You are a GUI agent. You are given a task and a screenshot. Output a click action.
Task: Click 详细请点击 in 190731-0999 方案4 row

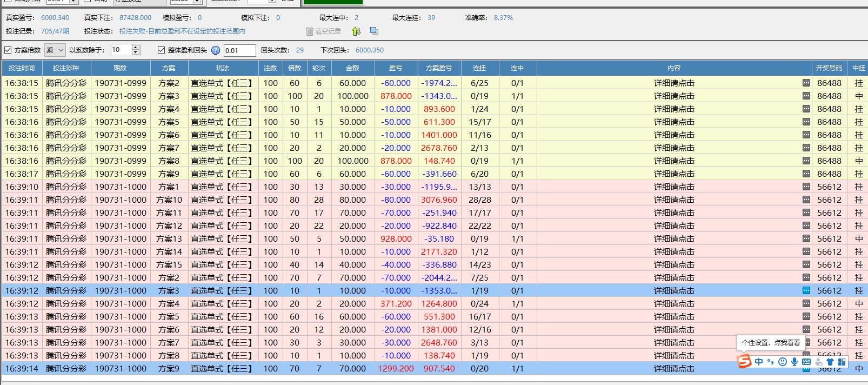pyautogui.click(x=674, y=109)
